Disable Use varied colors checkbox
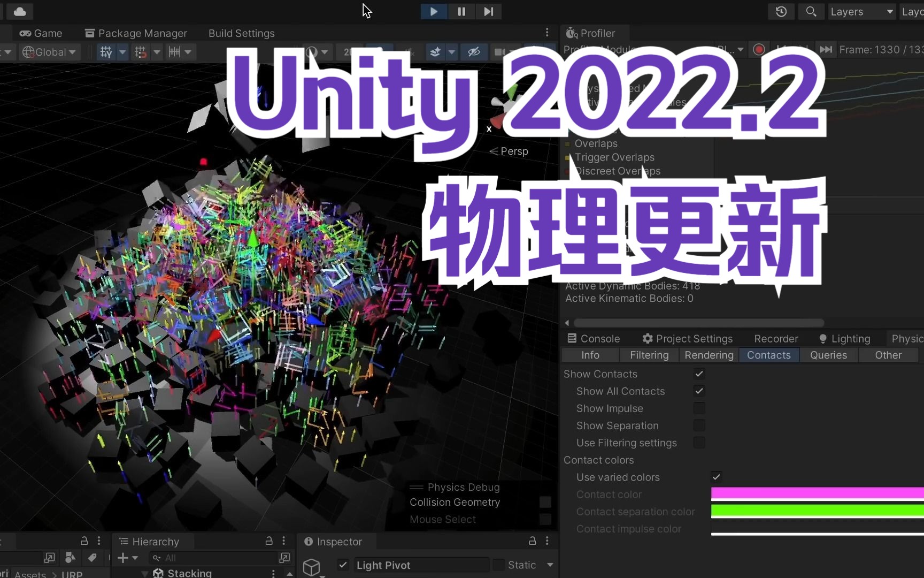Viewport: 924px width, 578px height. tap(717, 477)
